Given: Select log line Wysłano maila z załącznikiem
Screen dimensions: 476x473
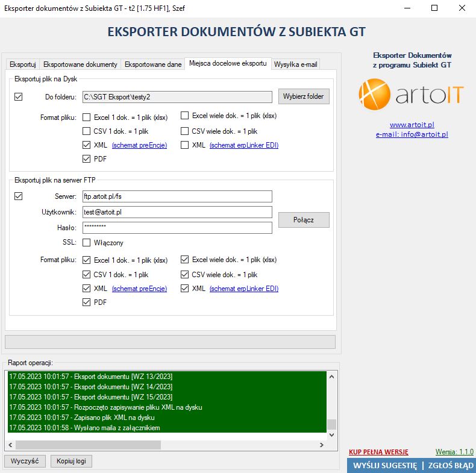Looking at the screenshot, I should point(167,428).
